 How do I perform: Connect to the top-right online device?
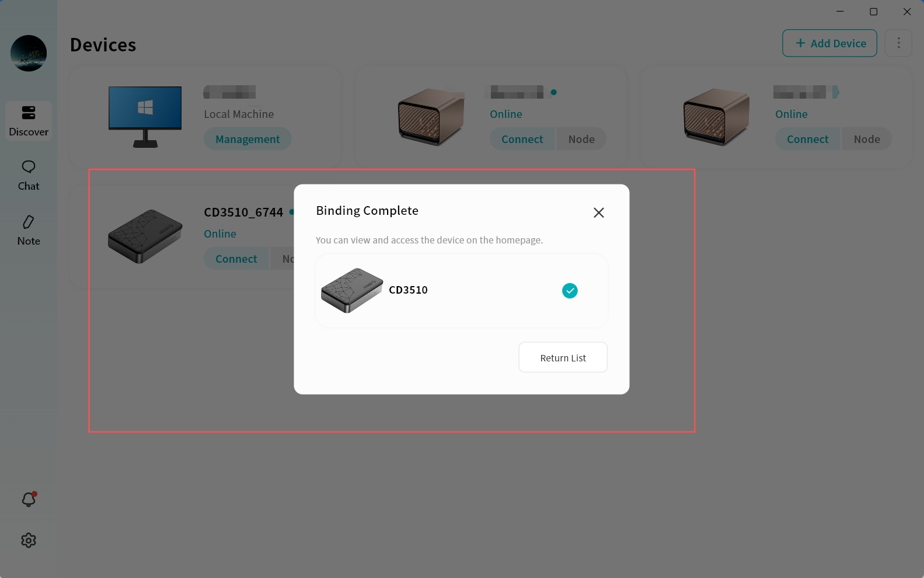(807, 139)
